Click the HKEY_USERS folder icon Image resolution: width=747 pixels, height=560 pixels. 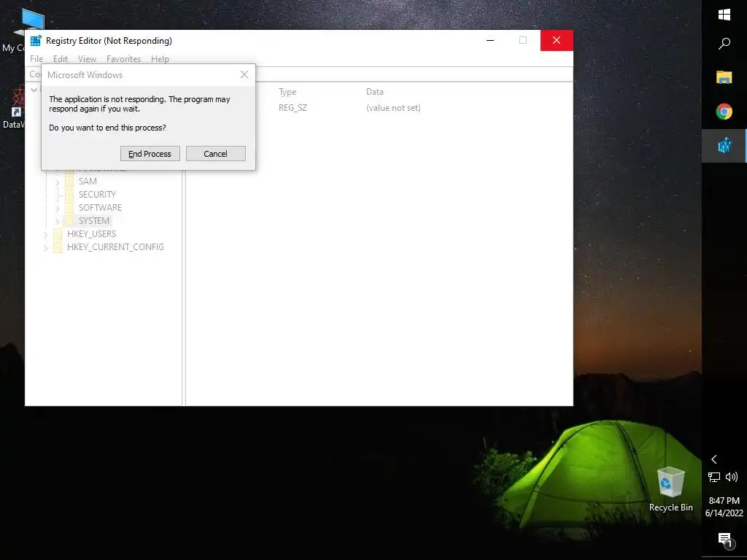click(58, 234)
